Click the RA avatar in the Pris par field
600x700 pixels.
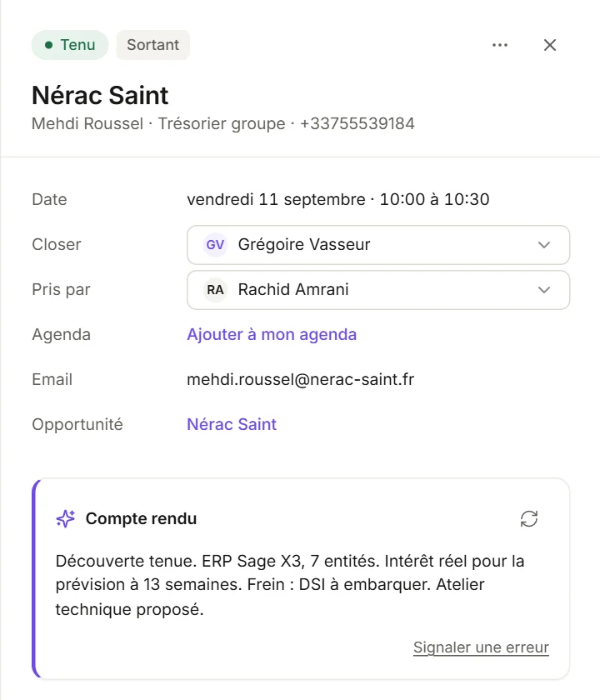click(215, 290)
